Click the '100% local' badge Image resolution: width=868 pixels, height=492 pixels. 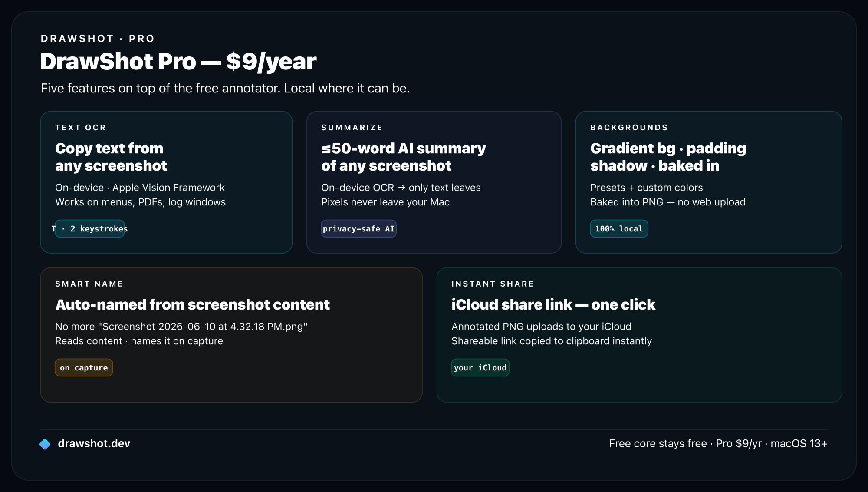(619, 229)
